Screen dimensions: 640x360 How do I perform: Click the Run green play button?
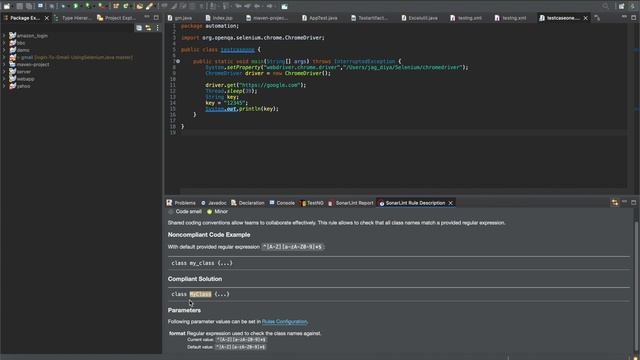pyautogui.click(x=76, y=6)
